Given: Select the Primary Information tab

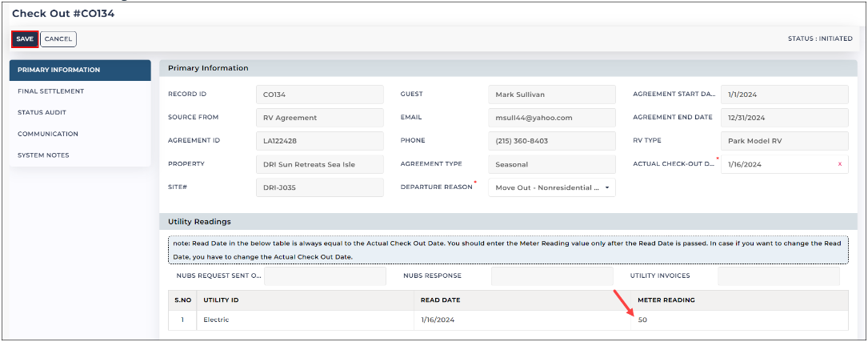Looking at the screenshot, I should coord(80,70).
